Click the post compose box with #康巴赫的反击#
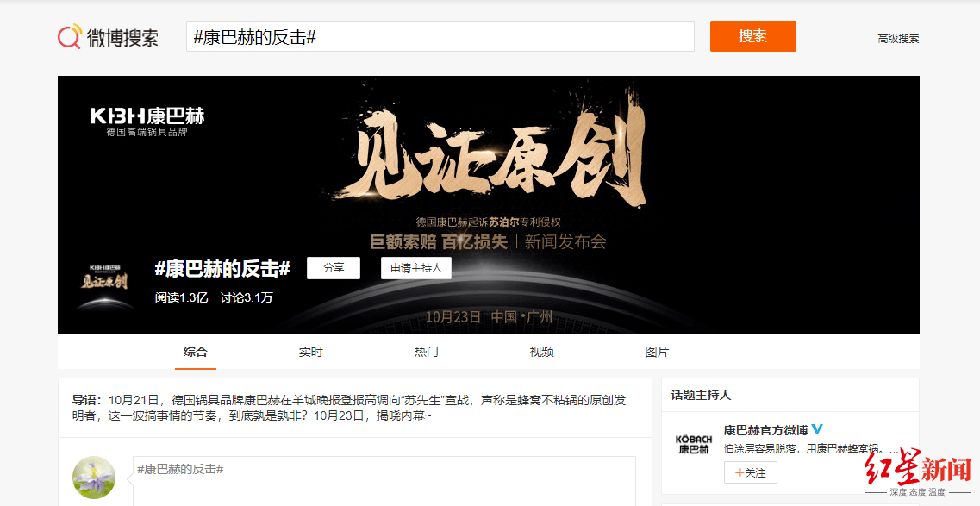Screen dimensions: 980x506 pos(384,481)
